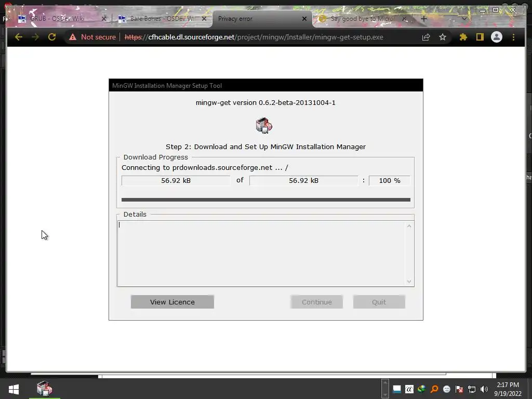Maximize the browser window
Screen dimensions: 532x399
click(x=496, y=10)
